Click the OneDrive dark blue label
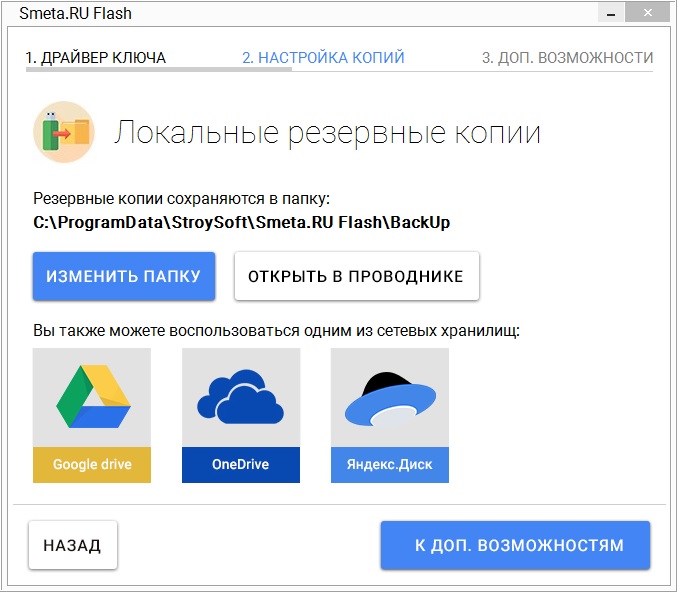The width and height of the screenshot is (677, 592). coord(241,465)
